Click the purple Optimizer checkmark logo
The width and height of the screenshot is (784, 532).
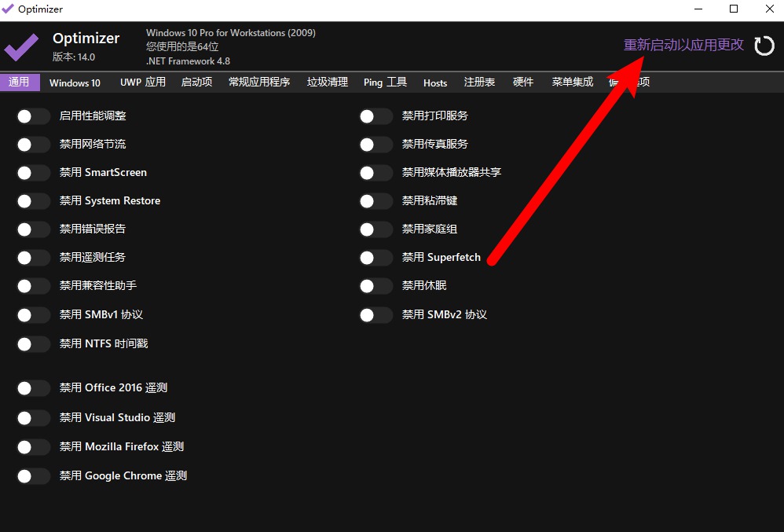pyautogui.click(x=21, y=47)
